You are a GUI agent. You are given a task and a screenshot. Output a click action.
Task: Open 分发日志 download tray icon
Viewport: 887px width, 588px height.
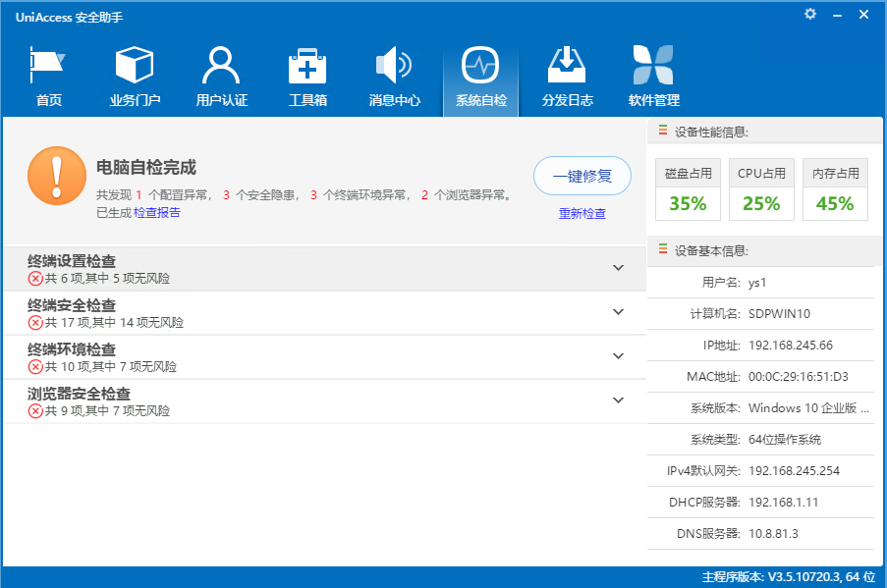click(567, 67)
